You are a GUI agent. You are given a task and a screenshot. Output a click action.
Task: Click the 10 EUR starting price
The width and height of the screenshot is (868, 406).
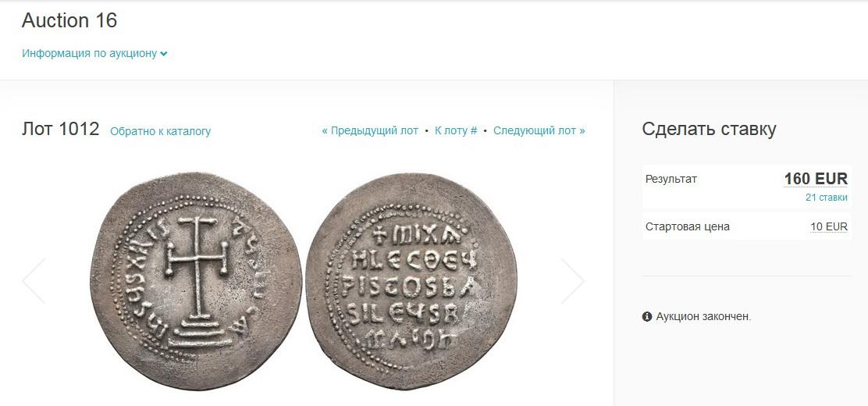(829, 226)
